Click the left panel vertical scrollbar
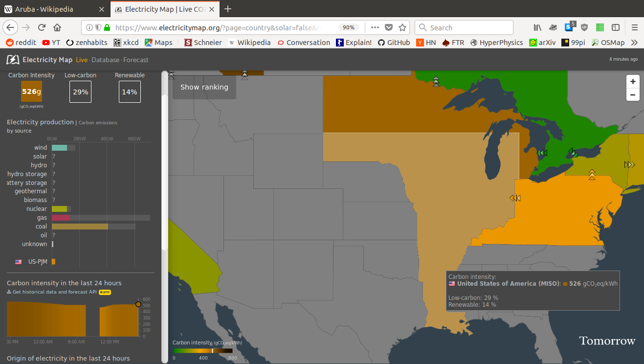644x364 pixels. 165,172
